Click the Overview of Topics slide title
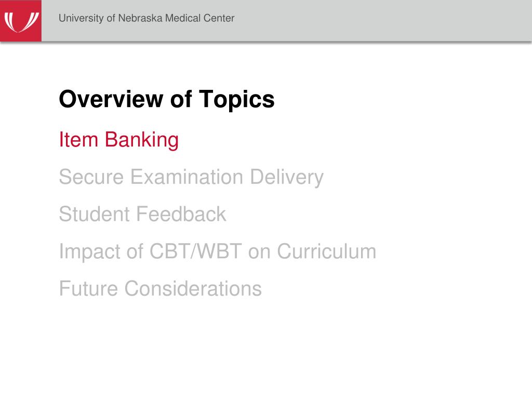The height and width of the screenshot is (399, 532). click(167, 99)
